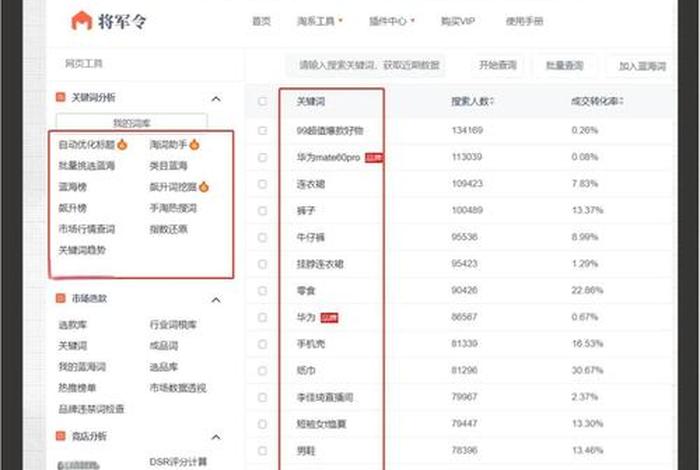Open the 行业词根库 link
700x470 pixels.
[x=173, y=324]
